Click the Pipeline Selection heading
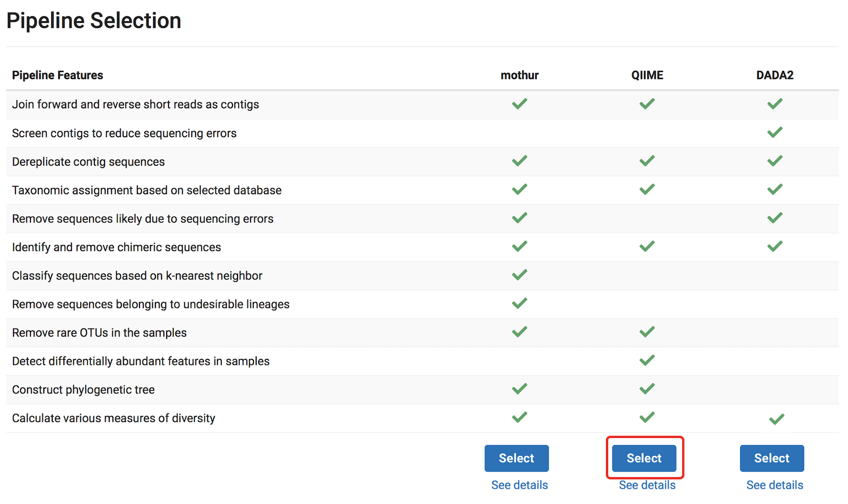 tap(94, 21)
